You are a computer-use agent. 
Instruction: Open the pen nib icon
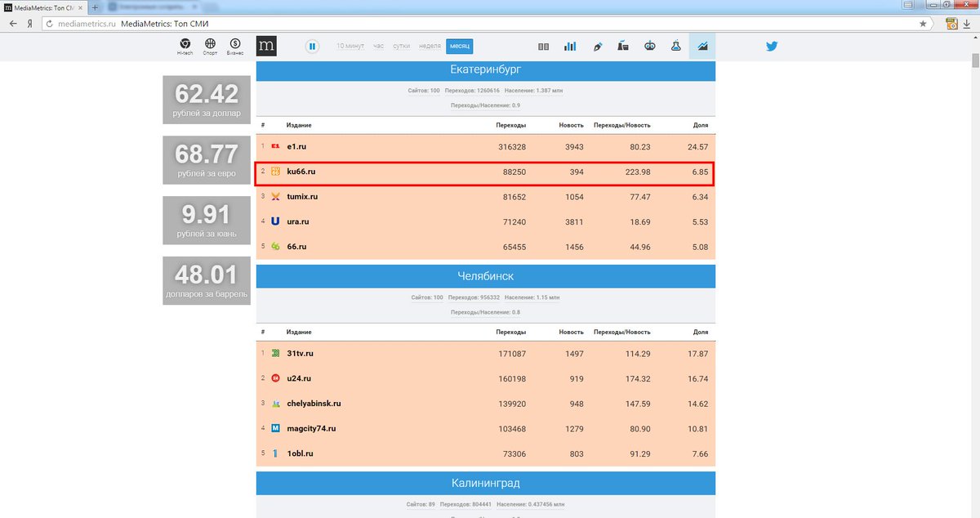pos(597,47)
